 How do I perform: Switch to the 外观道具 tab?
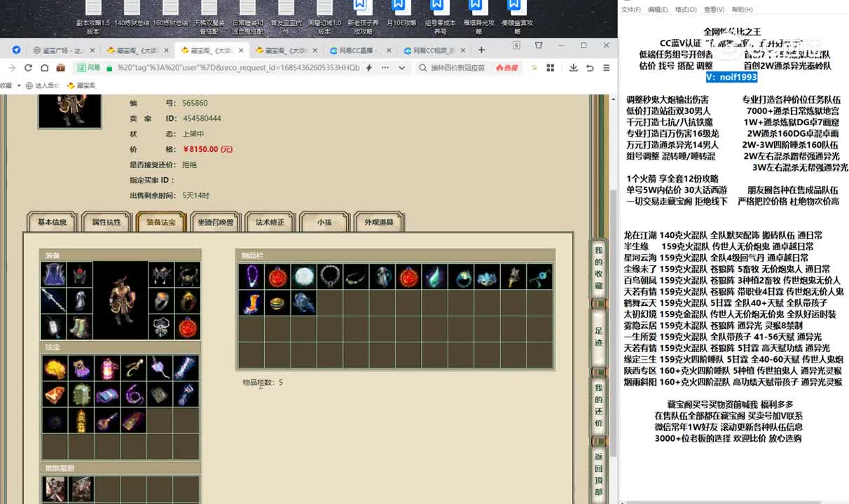tap(379, 222)
